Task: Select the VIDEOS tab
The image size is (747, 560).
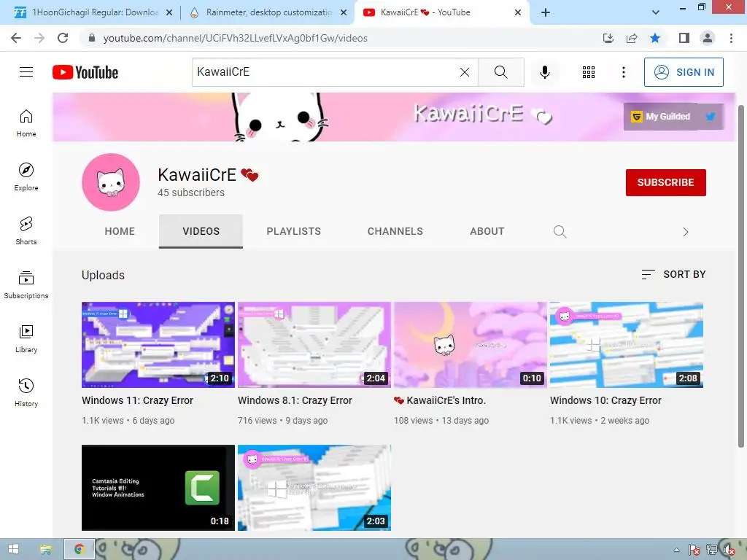Action: 201,231
